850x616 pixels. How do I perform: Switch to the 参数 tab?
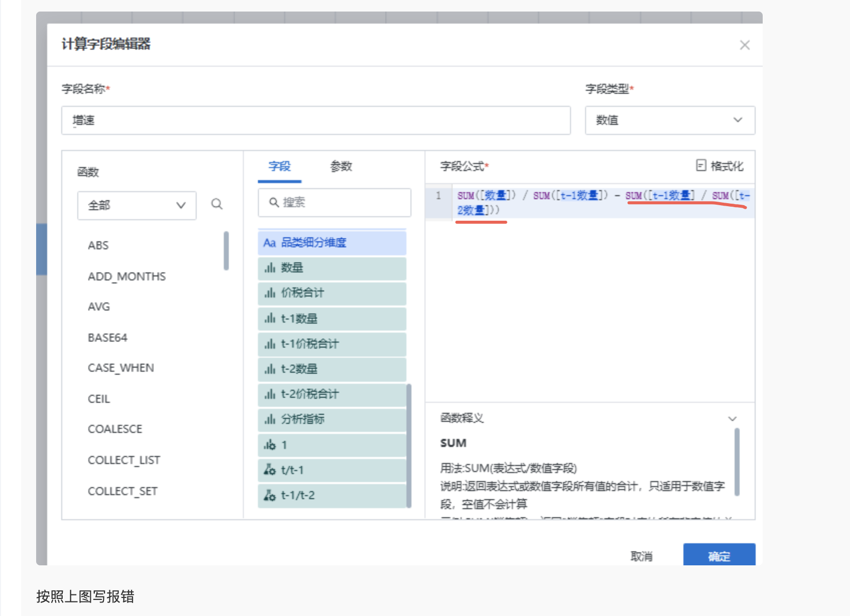click(x=341, y=167)
